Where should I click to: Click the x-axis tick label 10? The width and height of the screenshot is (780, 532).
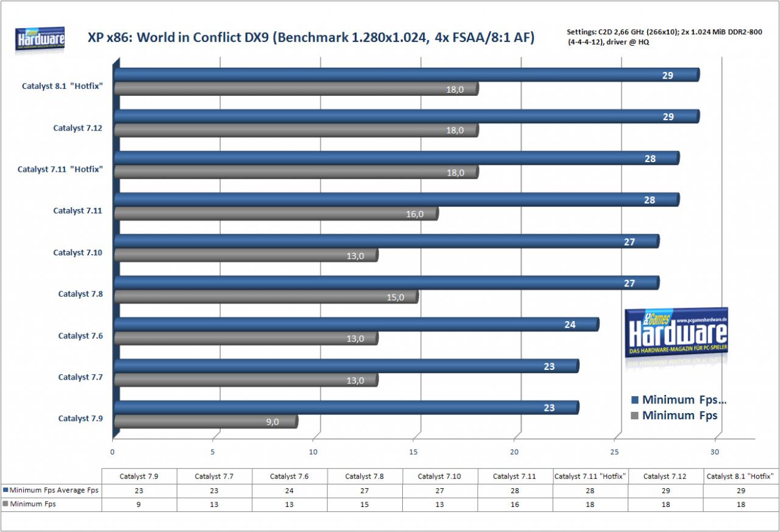click(x=313, y=452)
